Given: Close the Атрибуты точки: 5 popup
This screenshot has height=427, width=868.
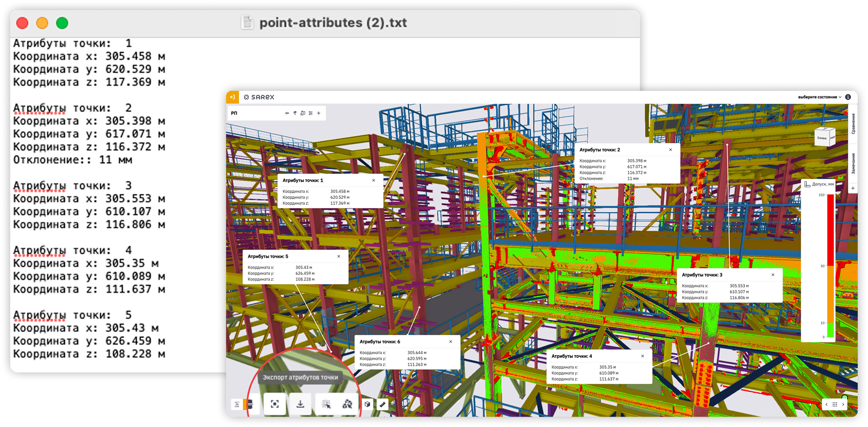Looking at the screenshot, I should (339, 256).
